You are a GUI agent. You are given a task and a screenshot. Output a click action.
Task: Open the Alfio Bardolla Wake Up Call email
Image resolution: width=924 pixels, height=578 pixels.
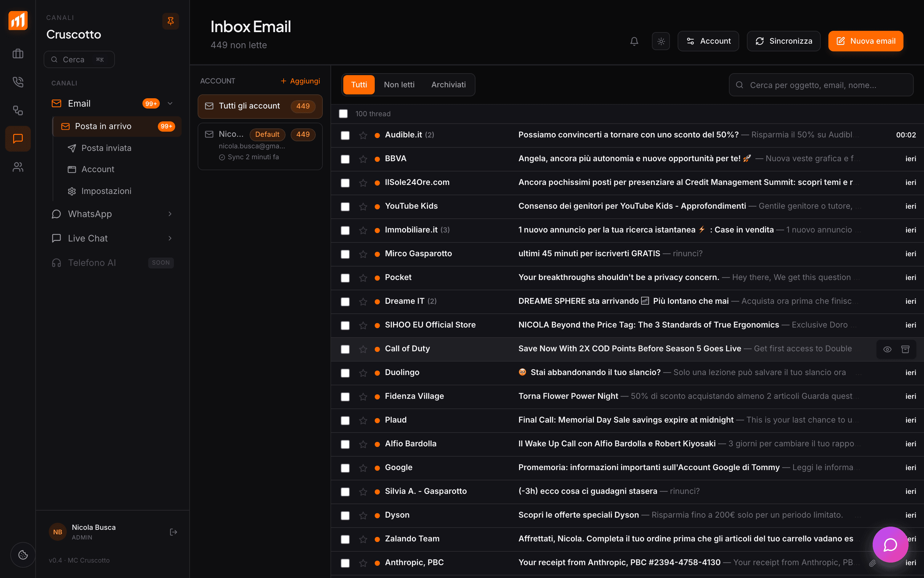627,444
